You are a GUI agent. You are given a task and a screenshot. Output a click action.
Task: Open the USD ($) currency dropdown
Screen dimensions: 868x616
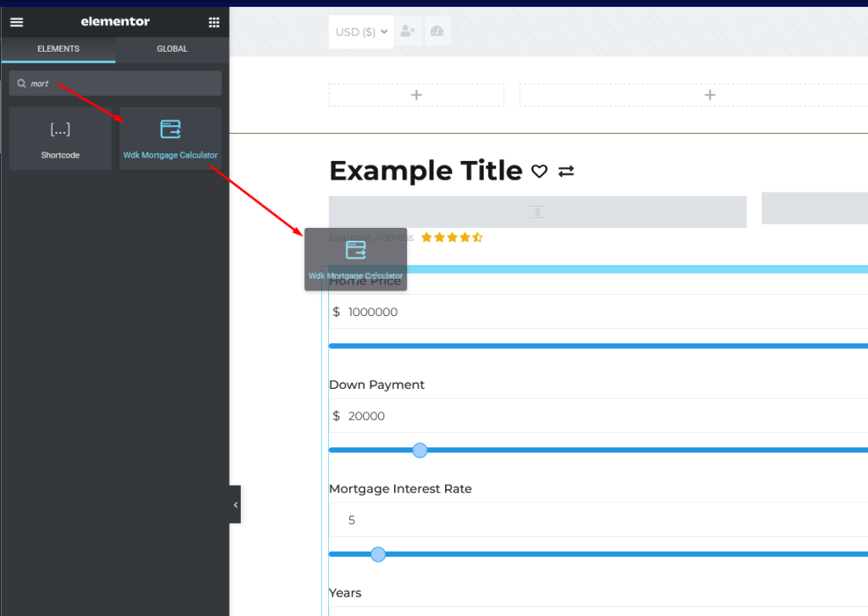tap(361, 31)
